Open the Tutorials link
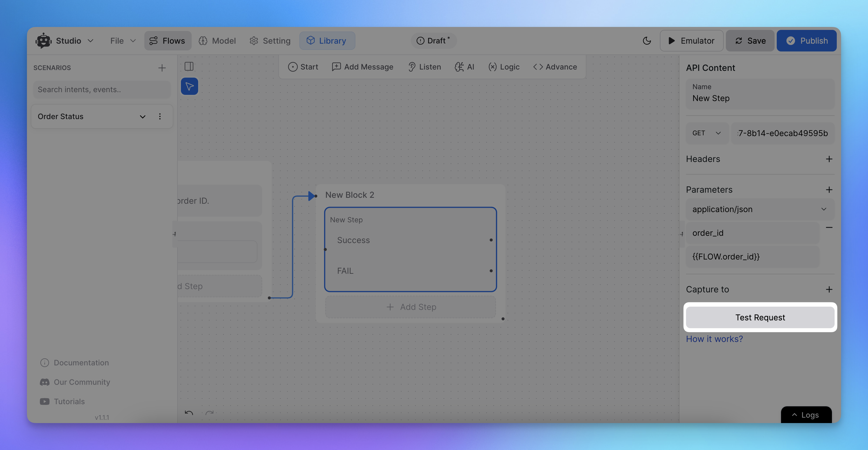The width and height of the screenshot is (868, 450). (62, 401)
